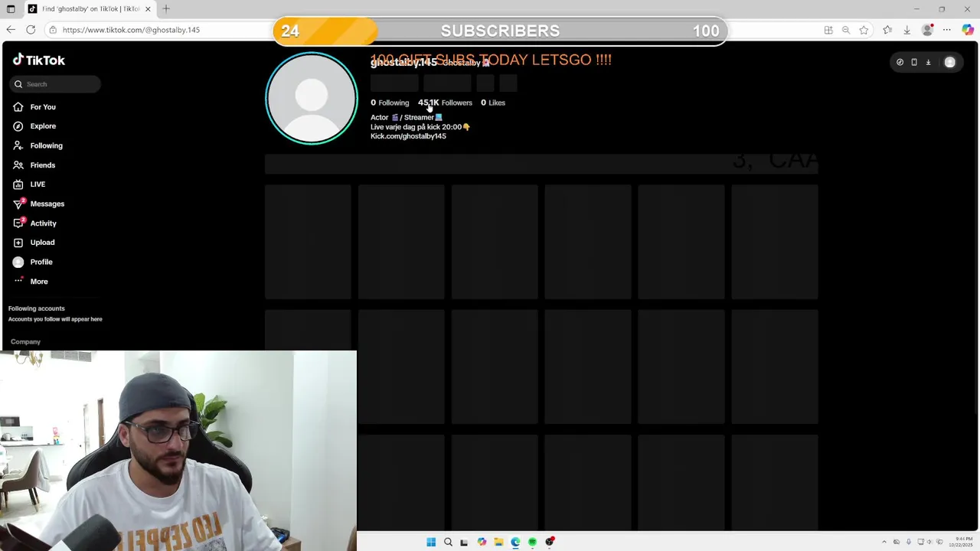
Task: Open the taskbar clock and date
Action: click(x=959, y=542)
